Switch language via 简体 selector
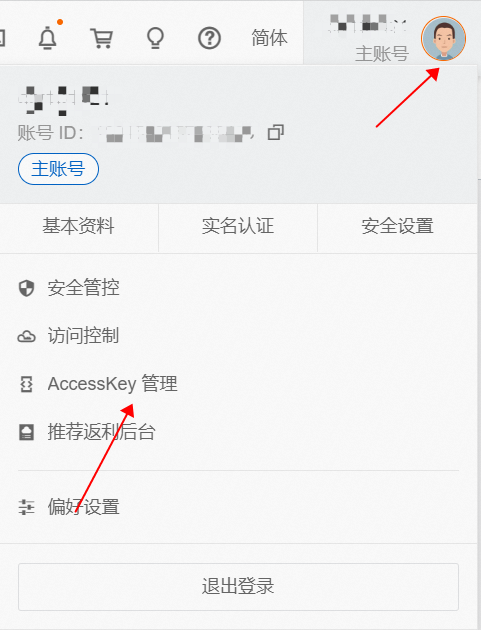Viewport: 481px width, 630px height. click(269, 38)
